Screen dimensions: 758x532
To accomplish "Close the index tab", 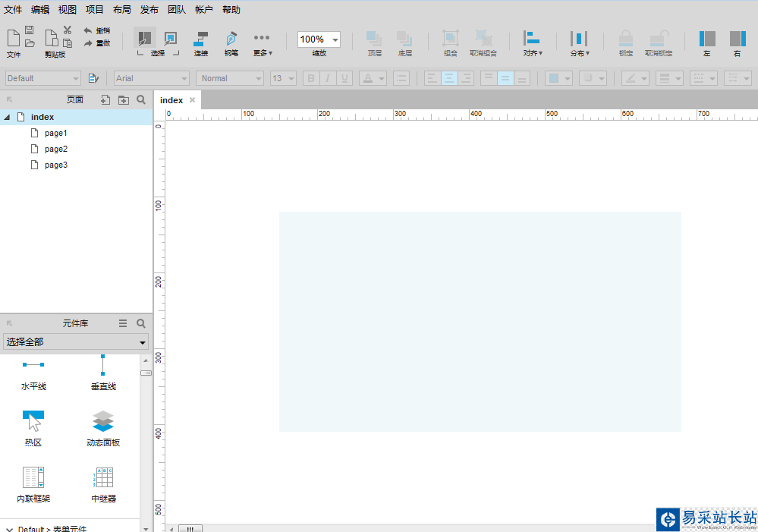I will [x=192, y=100].
